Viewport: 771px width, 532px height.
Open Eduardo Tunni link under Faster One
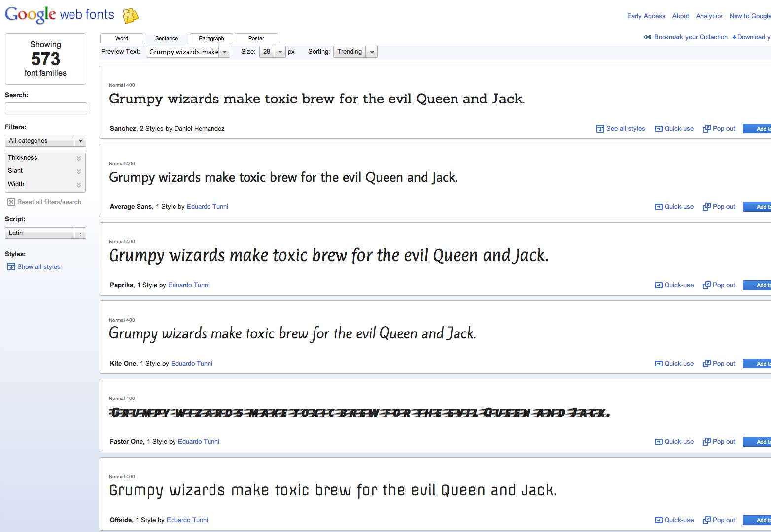click(199, 442)
